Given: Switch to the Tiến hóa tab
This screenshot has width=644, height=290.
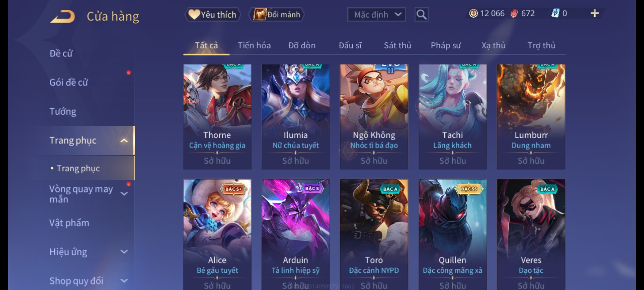Looking at the screenshot, I should pos(254,45).
